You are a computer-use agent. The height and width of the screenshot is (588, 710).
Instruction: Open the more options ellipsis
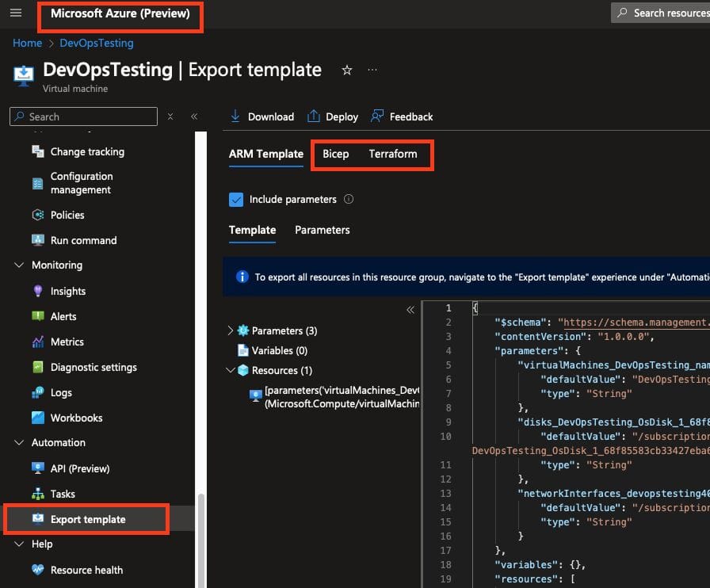pyautogui.click(x=372, y=70)
